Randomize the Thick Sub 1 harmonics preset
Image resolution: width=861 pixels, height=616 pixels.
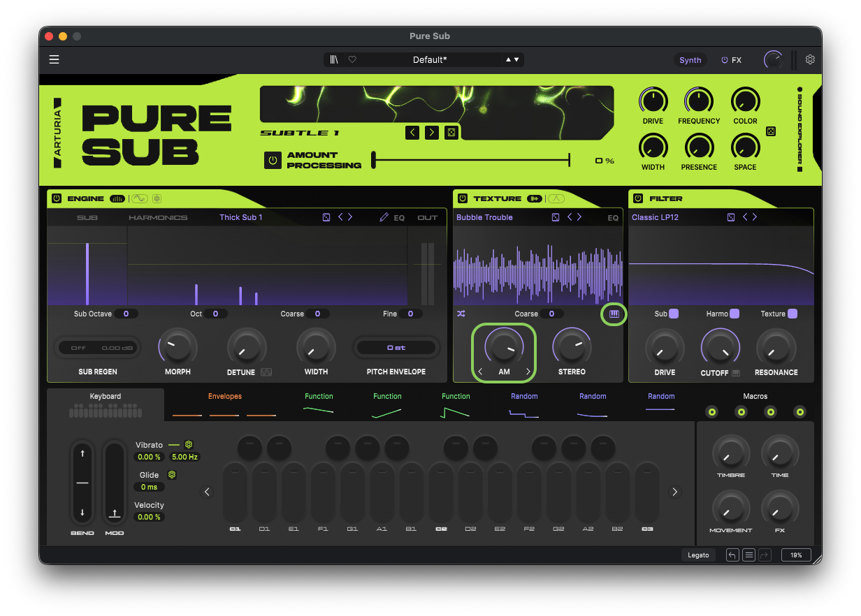326,217
